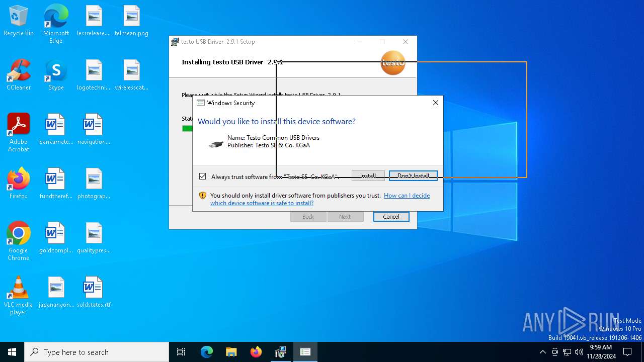
Task: Open 'How can I decide' help link
Action: [x=320, y=199]
